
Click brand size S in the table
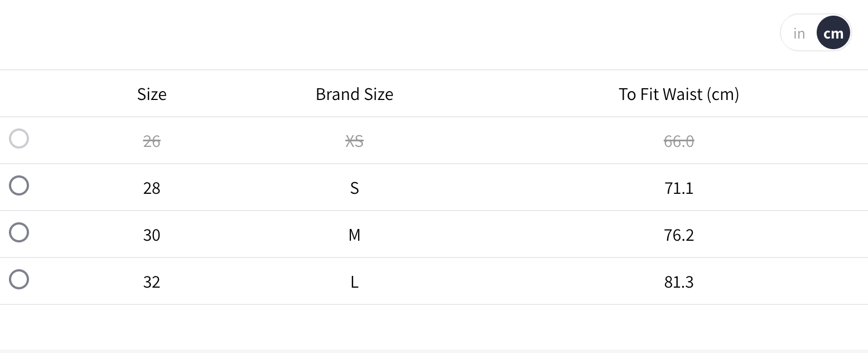(354, 188)
